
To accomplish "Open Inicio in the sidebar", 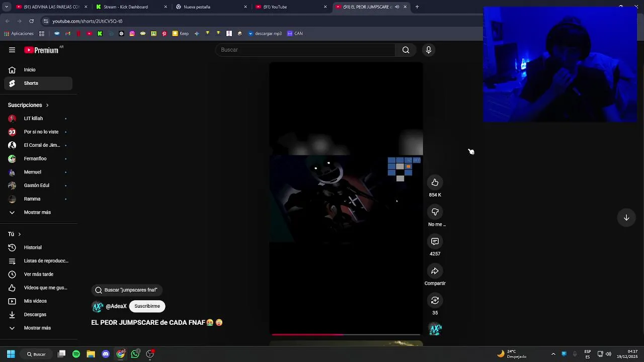I will click(38, 70).
